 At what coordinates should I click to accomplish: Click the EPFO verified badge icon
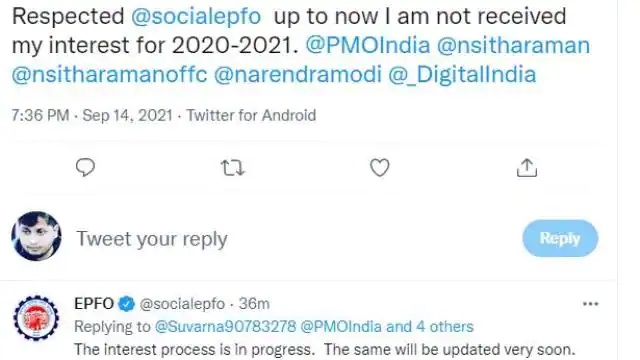coord(127,304)
